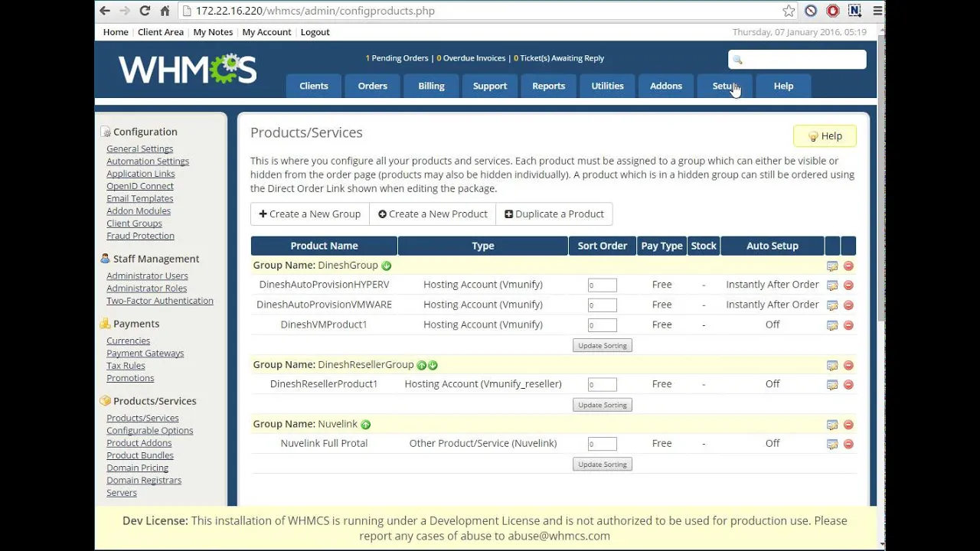980x551 pixels.
Task: Bookmark this page with star icon
Action: pos(789,11)
